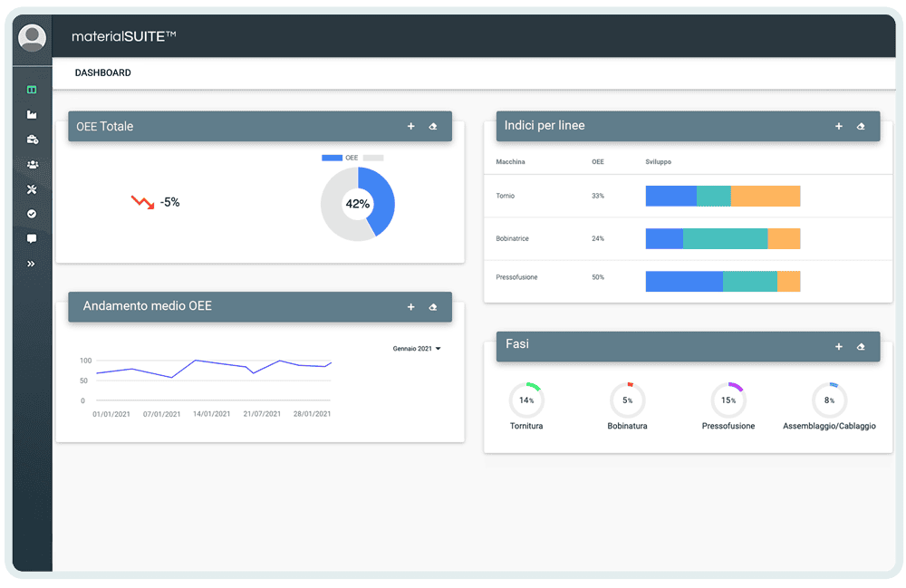Select the Tornitura 14% gauge
906x588 pixels.
pyautogui.click(x=526, y=400)
